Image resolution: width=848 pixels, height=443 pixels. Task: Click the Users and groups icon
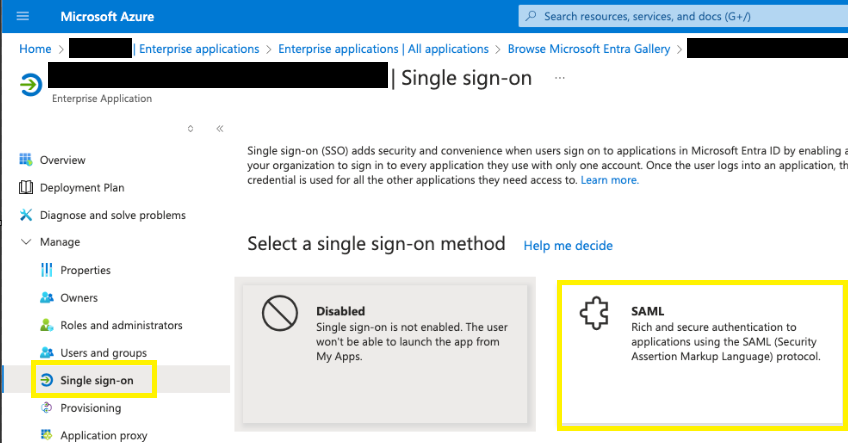(x=47, y=353)
